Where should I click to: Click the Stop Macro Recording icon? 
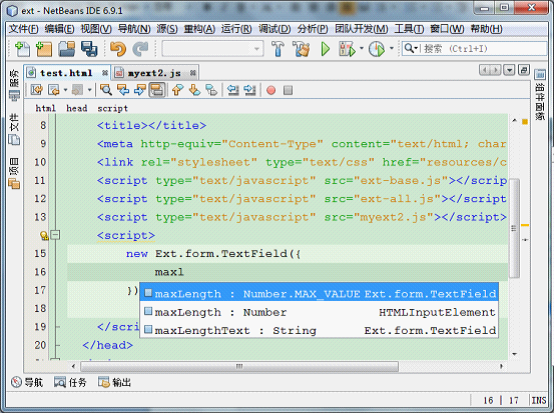pyautogui.click(x=288, y=90)
